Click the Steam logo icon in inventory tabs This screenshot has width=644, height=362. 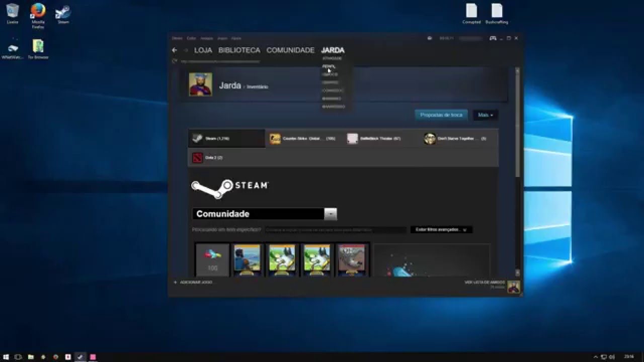pyautogui.click(x=197, y=138)
